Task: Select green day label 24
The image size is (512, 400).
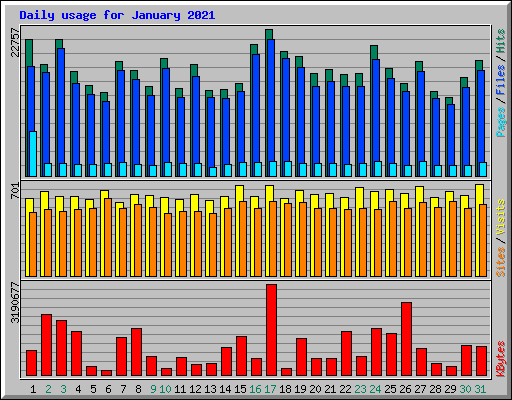Action: (x=375, y=389)
